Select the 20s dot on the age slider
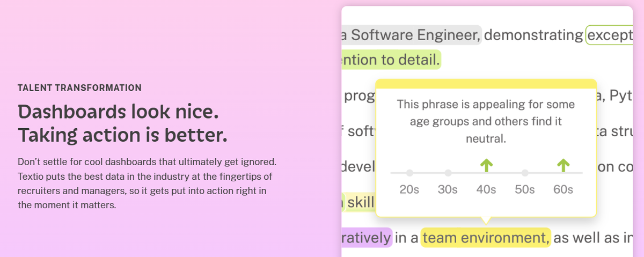This screenshot has width=644, height=257. (x=409, y=173)
